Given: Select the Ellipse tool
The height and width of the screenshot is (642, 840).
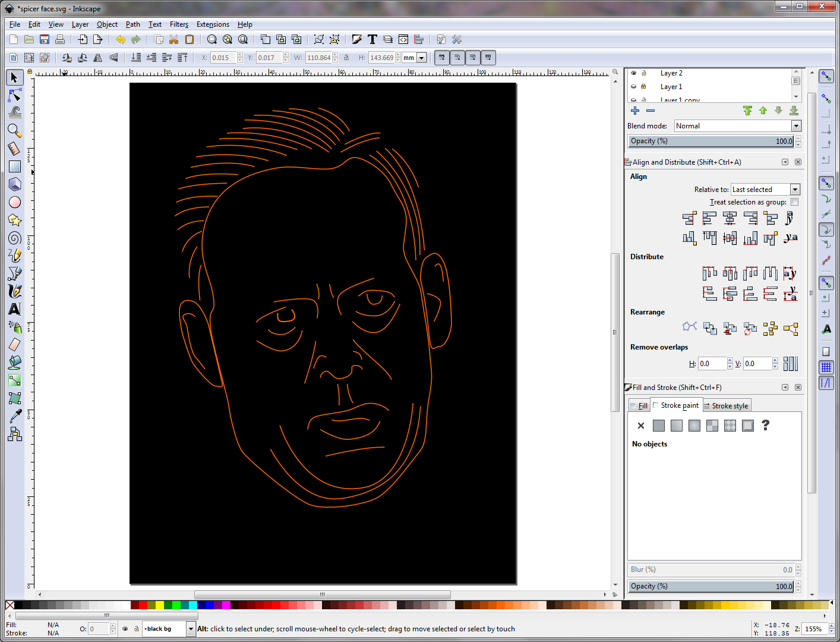Looking at the screenshot, I should click(x=15, y=202).
